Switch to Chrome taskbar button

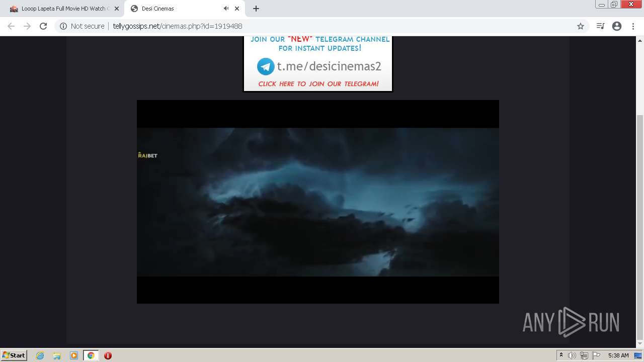(x=91, y=355)
